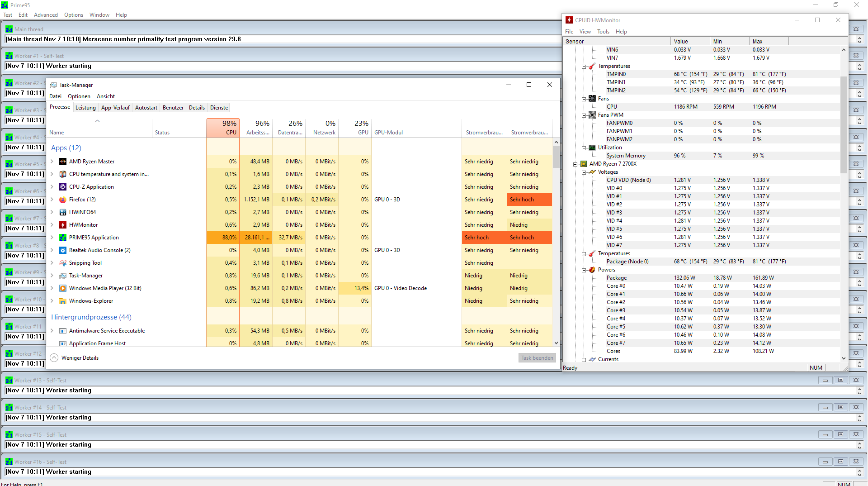Image resolution: width=868 pixels, height=486 pixels.
Task: Expand the AMD Ryzen Master process row
Action: click(52, 162)
